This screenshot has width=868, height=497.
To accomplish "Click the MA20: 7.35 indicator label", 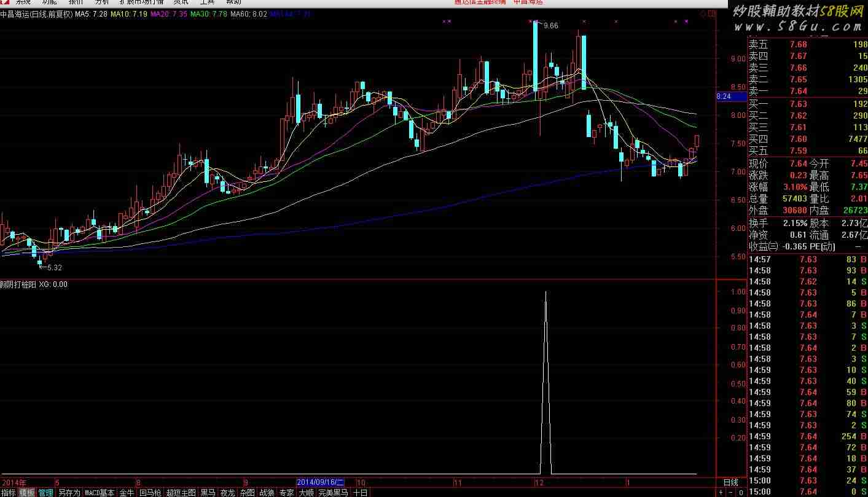I will [x=169, y=14].
